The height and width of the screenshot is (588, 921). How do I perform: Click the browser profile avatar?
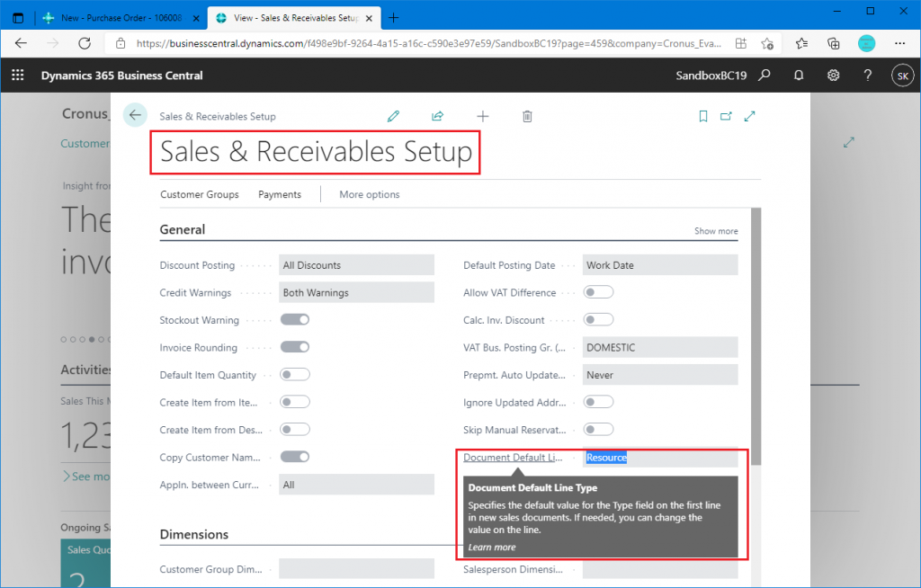866,43
